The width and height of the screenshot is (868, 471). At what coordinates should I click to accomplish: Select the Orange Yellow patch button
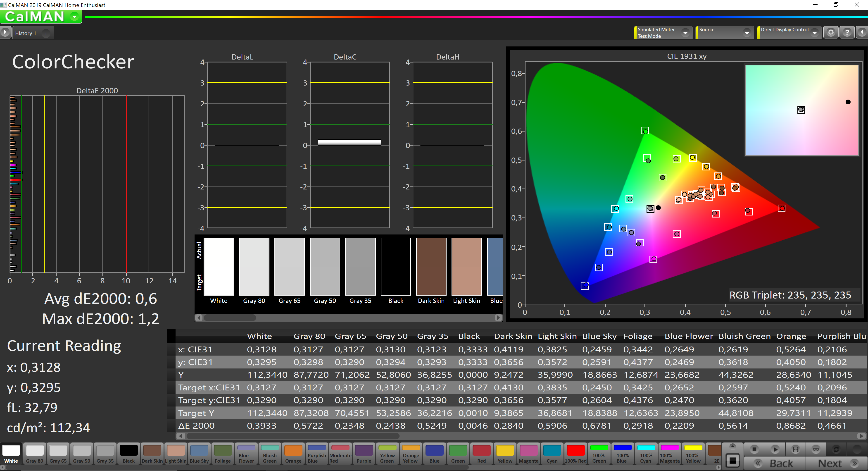411,454
